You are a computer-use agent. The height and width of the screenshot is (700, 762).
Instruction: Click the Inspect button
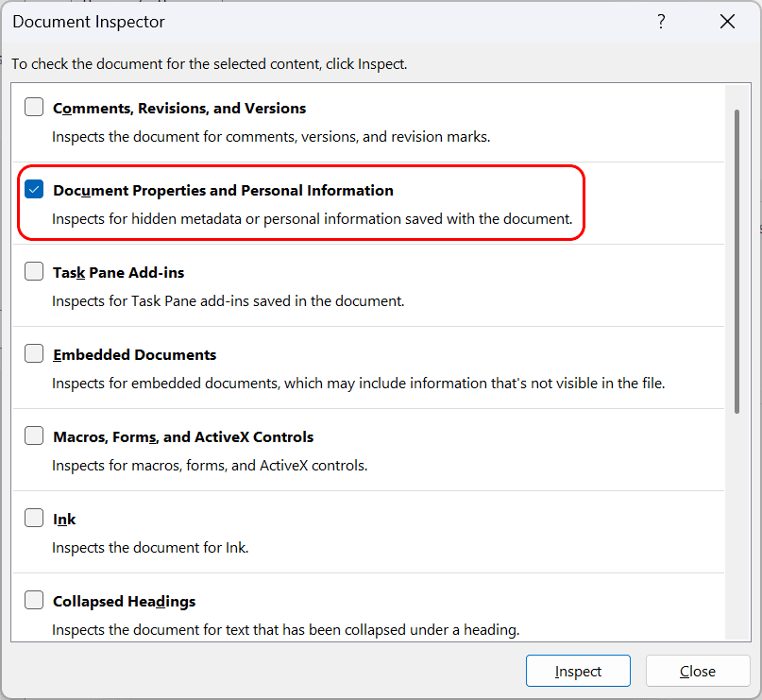(x=578, y=671)
